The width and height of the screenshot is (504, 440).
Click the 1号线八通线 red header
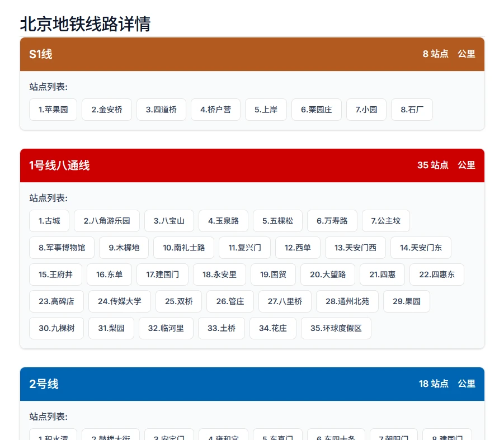(252, 165)
